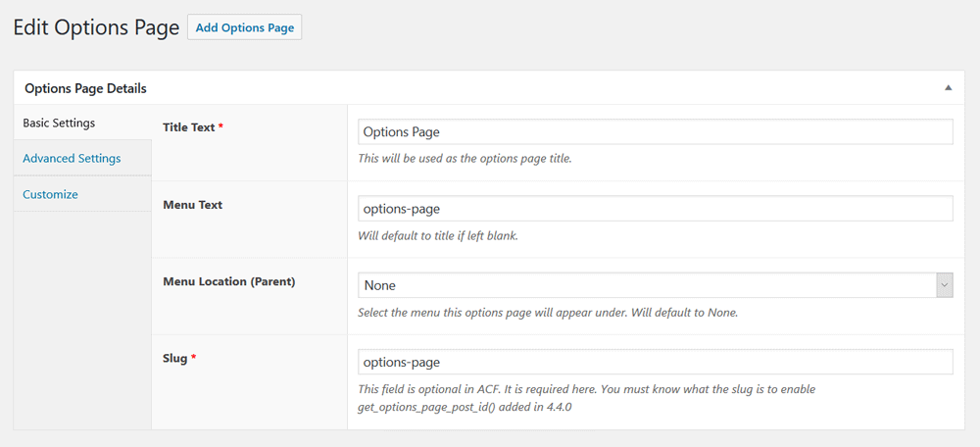Screen dimensions: 980x447
Task: Click the Menu Location (Parent) label
Action: coord(228,281)
